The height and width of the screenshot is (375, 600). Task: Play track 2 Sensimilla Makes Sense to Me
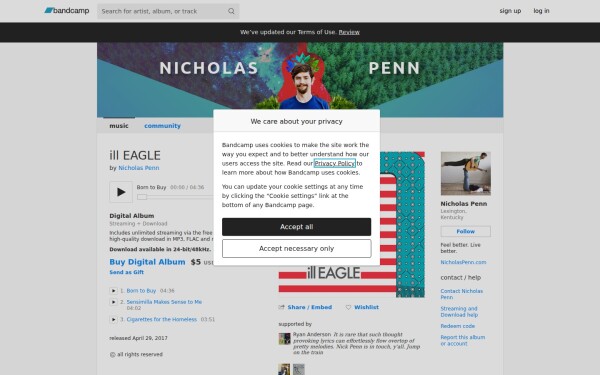(x=113, y=302)
